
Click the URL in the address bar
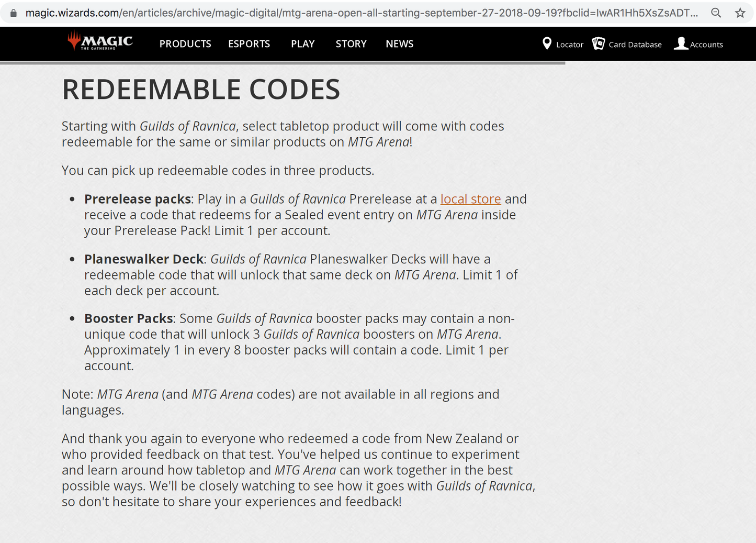362,13
